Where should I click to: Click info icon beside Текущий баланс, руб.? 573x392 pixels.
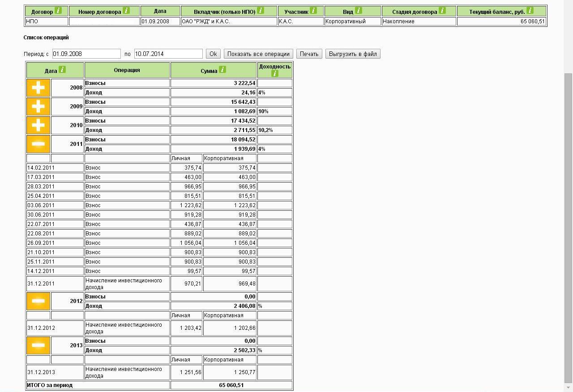(530, 11)
